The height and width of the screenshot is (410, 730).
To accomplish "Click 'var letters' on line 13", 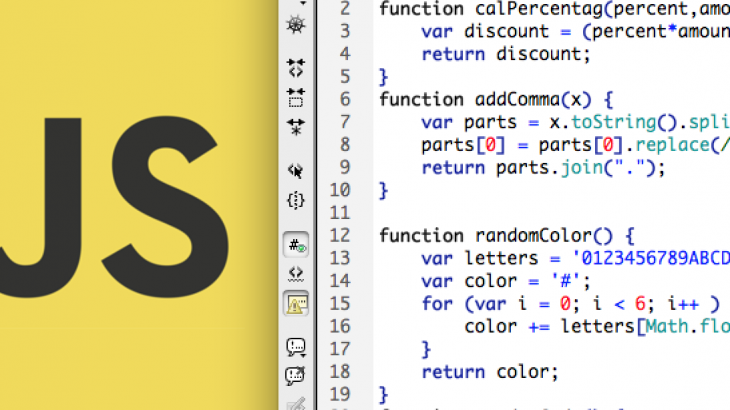I will [x=480, y=259].
